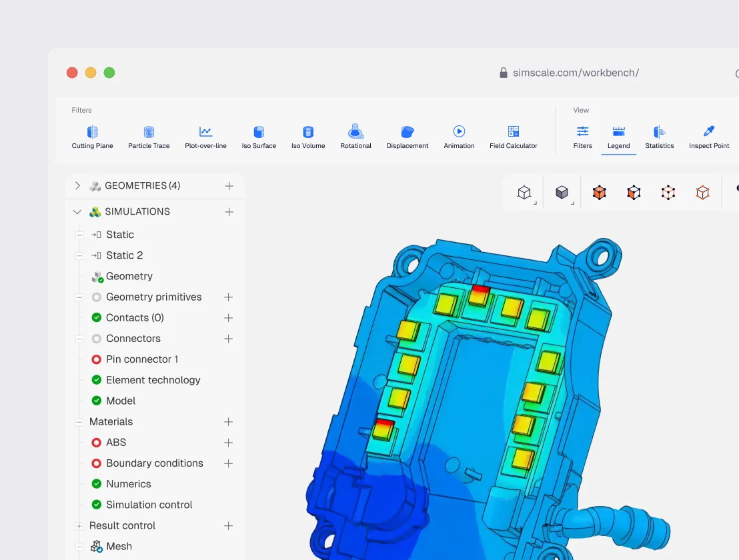Click the simscale.com/workbench/ address bar

coord(576,73)
